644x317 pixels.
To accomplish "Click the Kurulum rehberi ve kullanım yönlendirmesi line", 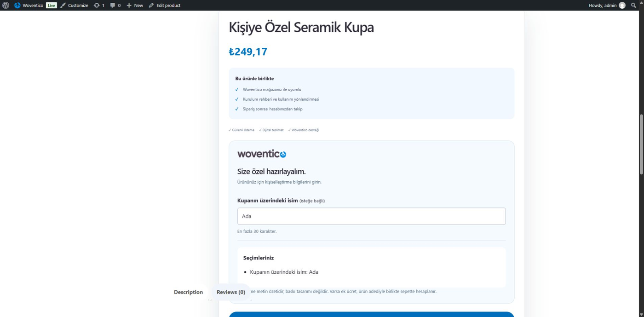I will click(x=281, y=99).
